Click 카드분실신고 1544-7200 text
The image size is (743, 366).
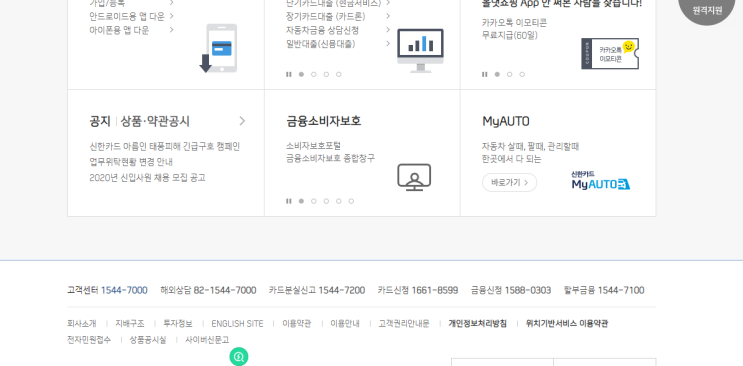pos(317,290)
